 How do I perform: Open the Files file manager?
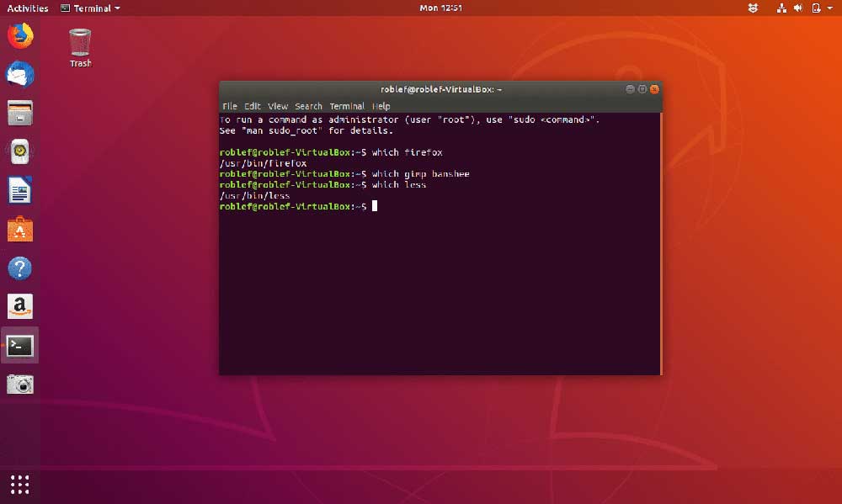coord(19,114)
